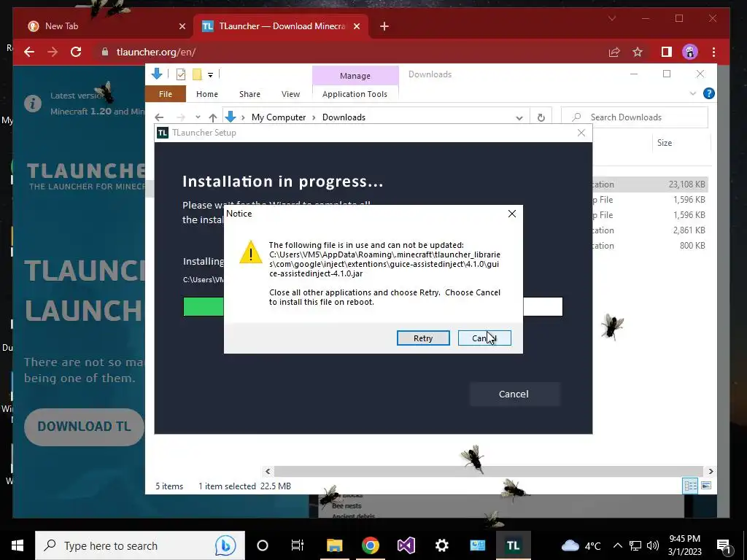
Task: Click the horizontal scrollbar in Explorer
Action: 489,472
